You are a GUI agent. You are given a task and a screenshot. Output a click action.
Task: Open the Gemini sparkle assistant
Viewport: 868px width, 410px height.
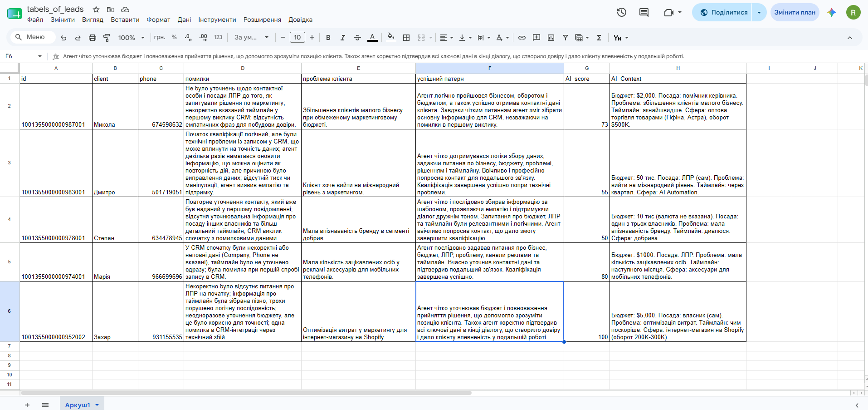(x=832, y=12)
